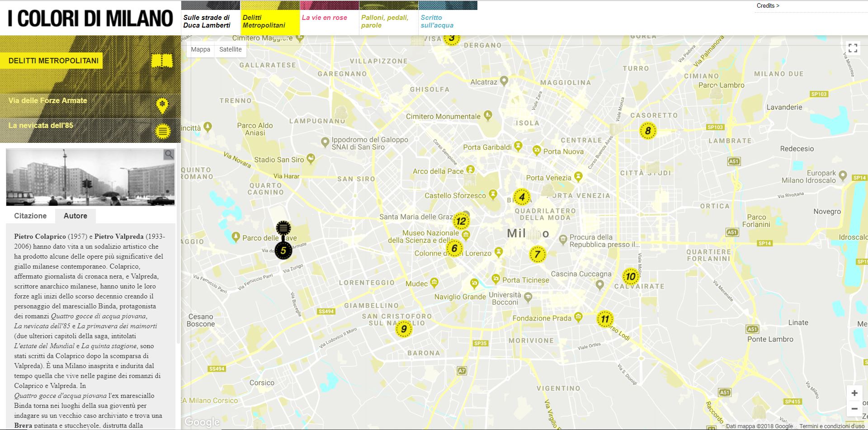Switch to the Citazione tab
The image size is (868, 430).
coord(30,216)
